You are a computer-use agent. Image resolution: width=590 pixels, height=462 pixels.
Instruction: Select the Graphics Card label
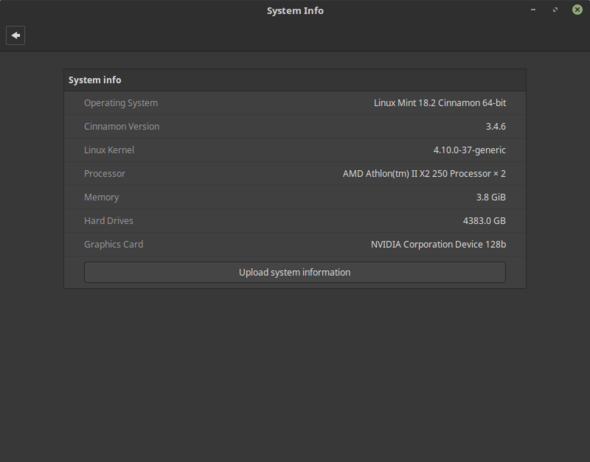pos(113,245)
